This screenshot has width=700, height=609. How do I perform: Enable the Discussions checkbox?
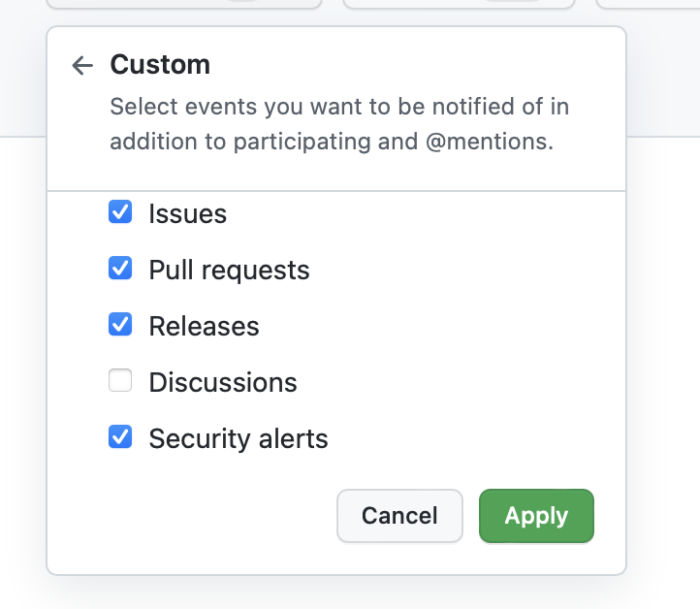[120, 381]
